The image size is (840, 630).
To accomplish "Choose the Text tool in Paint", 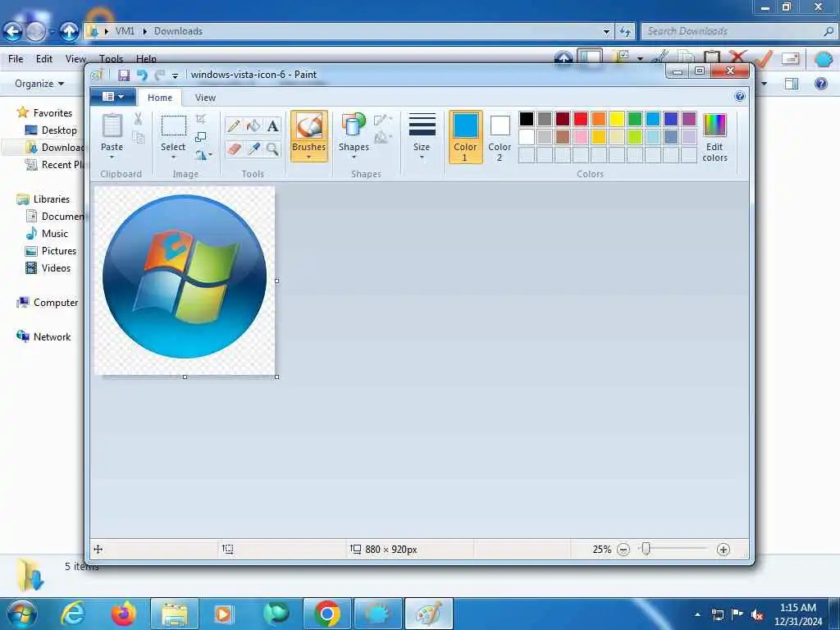I will click(x=272, y=126).
